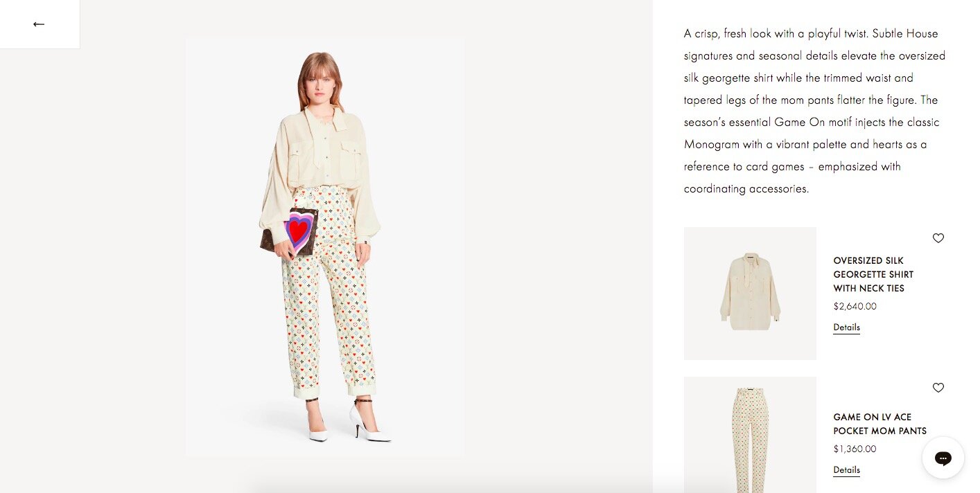Screen dimensions: 980x493
Task: Select the Oversized Silk Georgette Shirt title
Action: tap(873, 274)
